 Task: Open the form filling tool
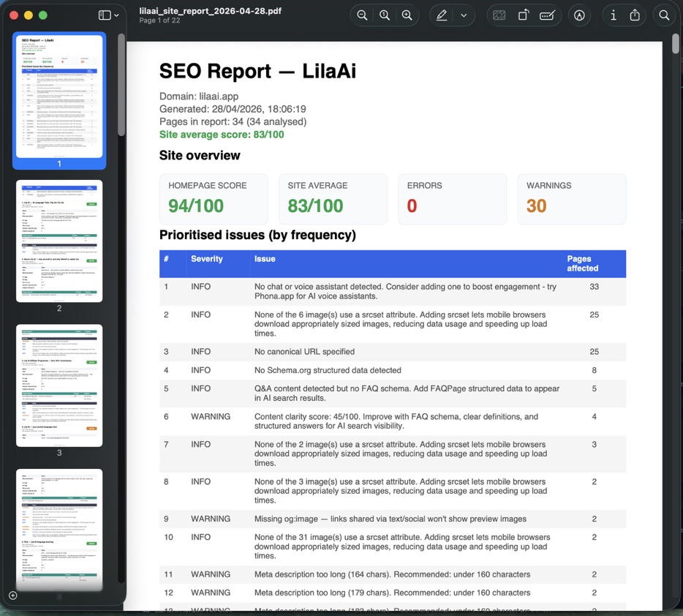[x=547, y=15]
